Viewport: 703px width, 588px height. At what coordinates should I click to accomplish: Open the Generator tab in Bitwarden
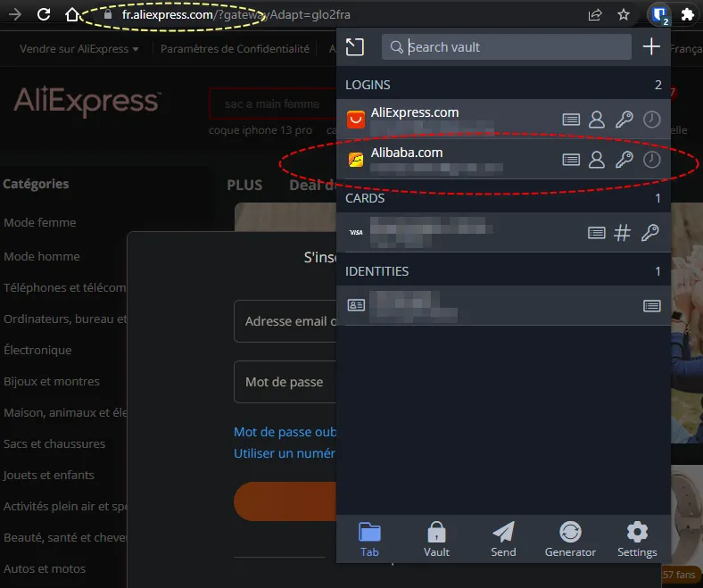click(570, 540)
